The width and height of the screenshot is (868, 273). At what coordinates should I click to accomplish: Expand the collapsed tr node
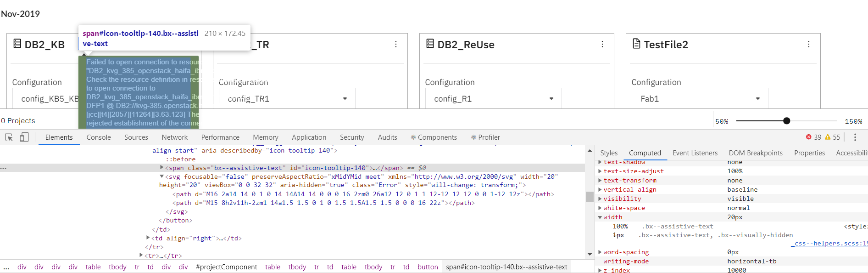tap(141, 255)
